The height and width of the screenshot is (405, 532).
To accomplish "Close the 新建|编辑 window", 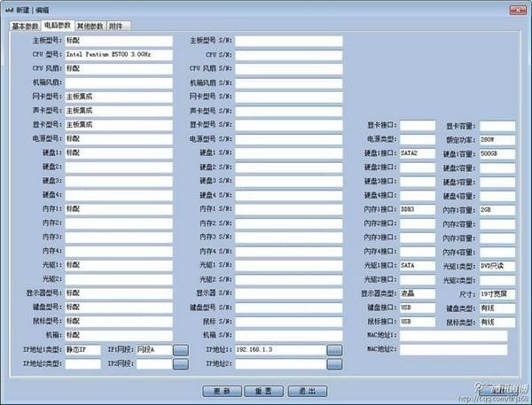I will tap(518, 11).
